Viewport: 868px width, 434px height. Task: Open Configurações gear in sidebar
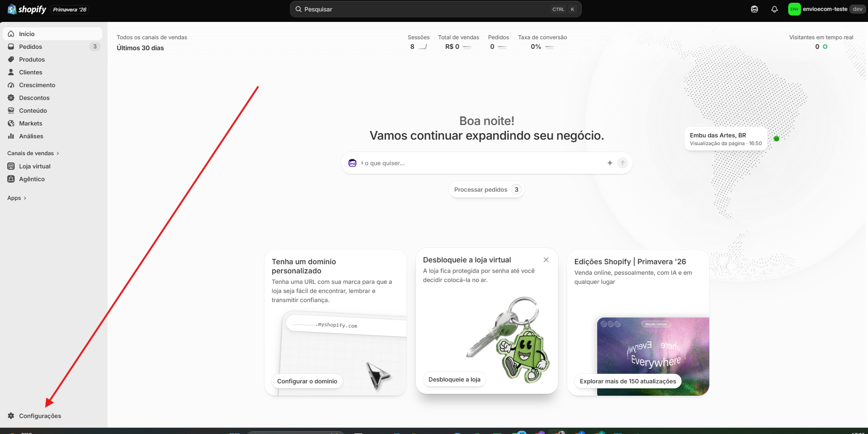pyautogui.click(x=11, y=416)
